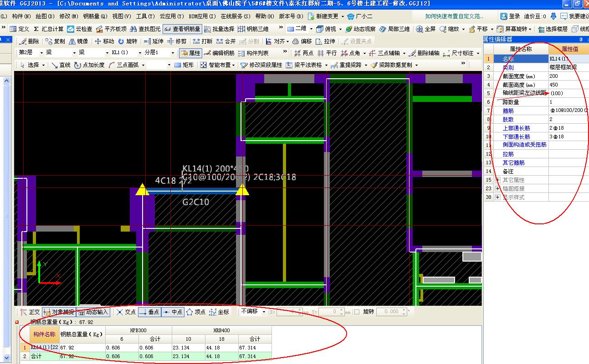Toggle 对象捕捉 object snap
589x364 pixels.
58,312
